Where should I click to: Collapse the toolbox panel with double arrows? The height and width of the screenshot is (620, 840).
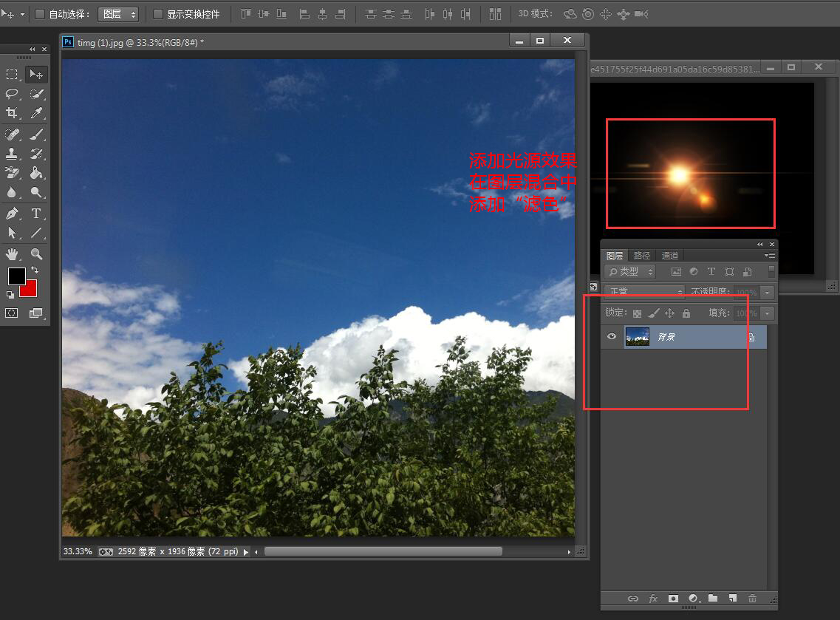[33, 49]
